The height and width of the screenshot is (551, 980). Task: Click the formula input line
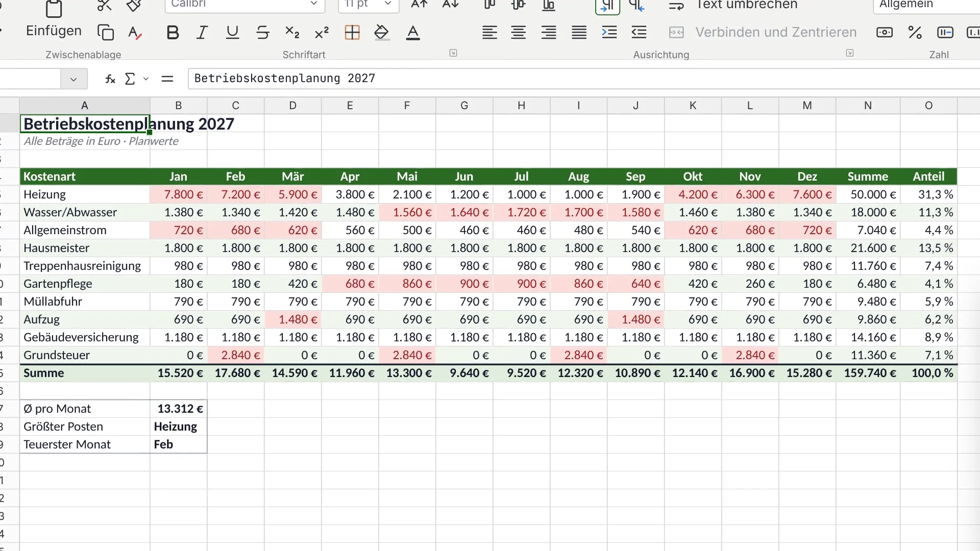(x=584, y=79)
